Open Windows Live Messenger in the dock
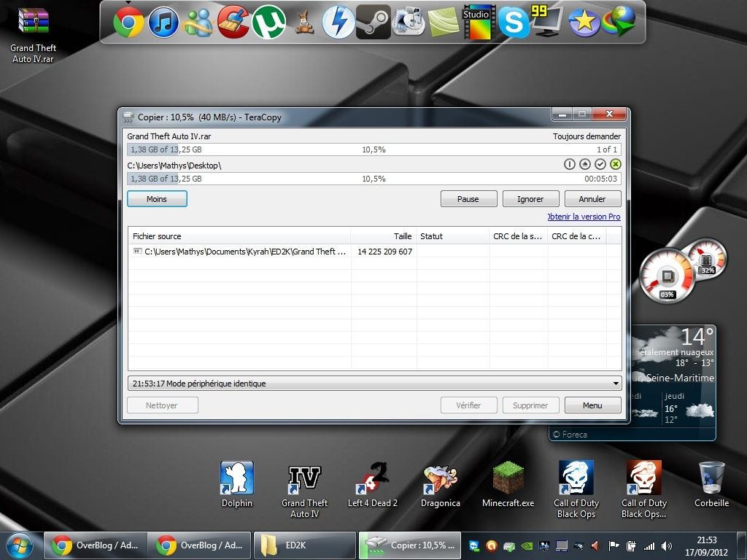Screen dimensions: 747x560 [198, 23]
